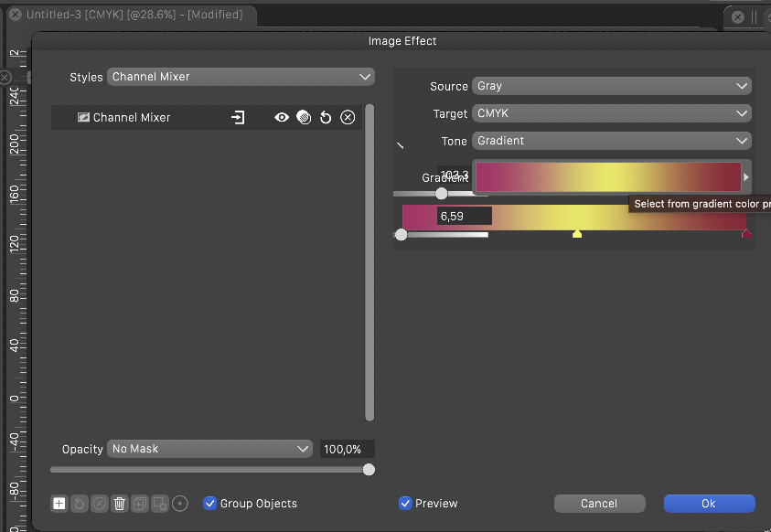Click the Channel Mixer blend mask icon
Viewport: 771px width, 532px height.
[304, 118]
